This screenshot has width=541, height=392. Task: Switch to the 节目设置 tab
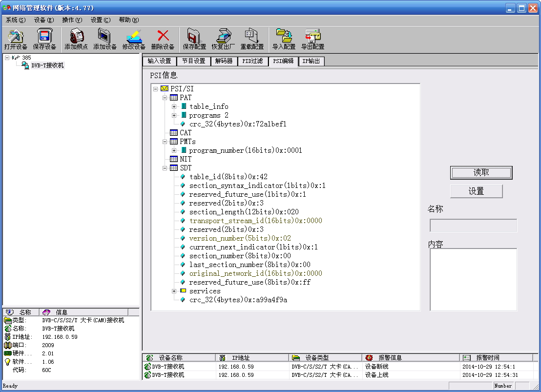coord(193,61)
